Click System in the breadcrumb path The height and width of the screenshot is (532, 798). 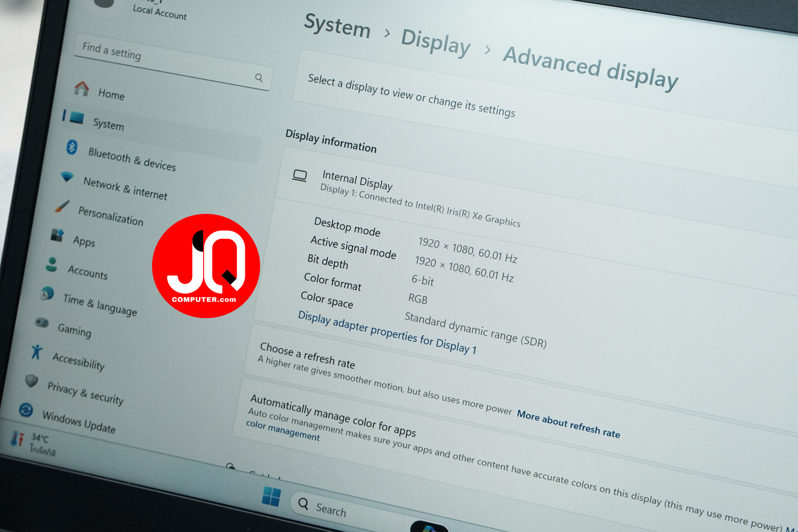(337, 26)
